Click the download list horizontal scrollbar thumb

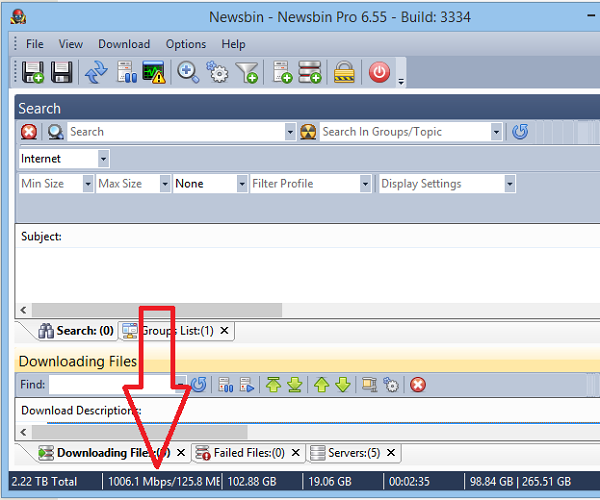click(140, 432)
